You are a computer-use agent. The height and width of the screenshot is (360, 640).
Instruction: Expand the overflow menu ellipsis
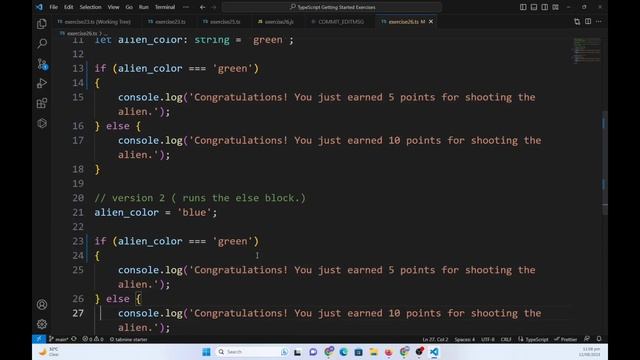186,7
